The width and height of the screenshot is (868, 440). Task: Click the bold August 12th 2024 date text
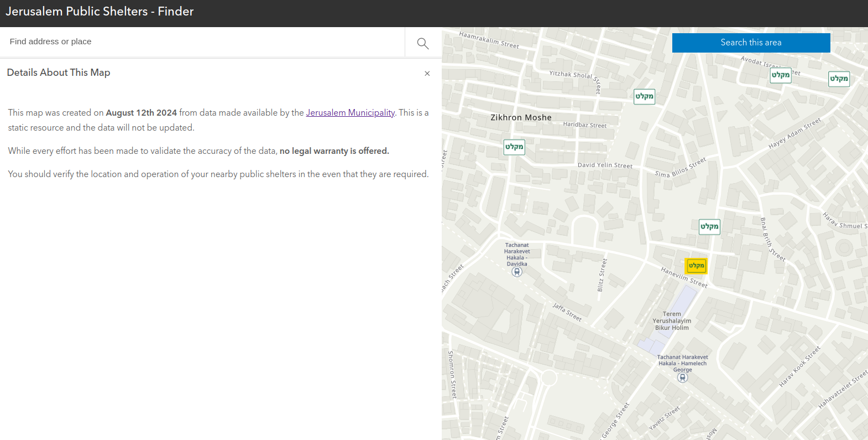coord(142,113)
